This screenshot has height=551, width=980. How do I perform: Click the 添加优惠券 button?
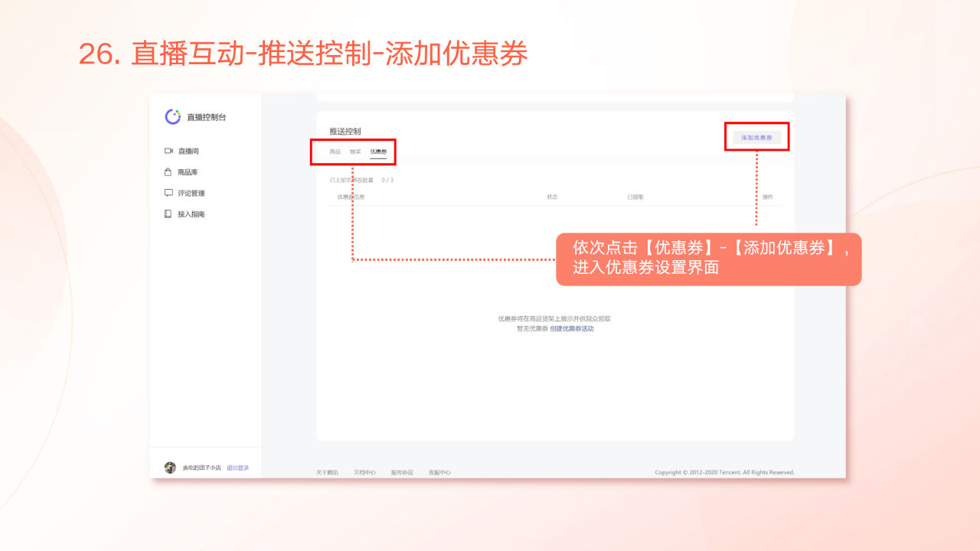pos(756,138)
